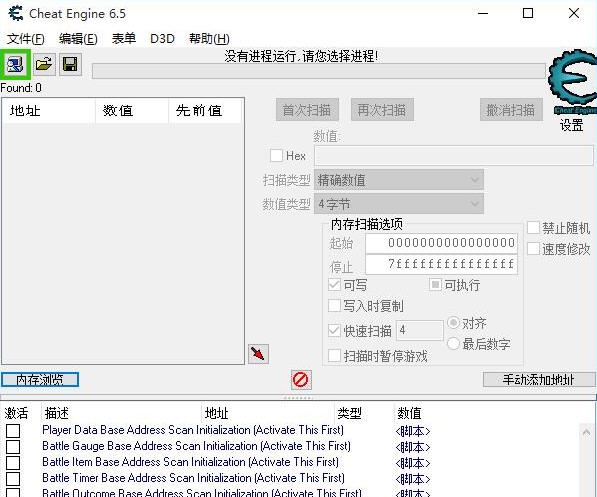Select Battle Item Base Address Scan entry
Screen dimensions: 597x497
(x=190, y=462)
